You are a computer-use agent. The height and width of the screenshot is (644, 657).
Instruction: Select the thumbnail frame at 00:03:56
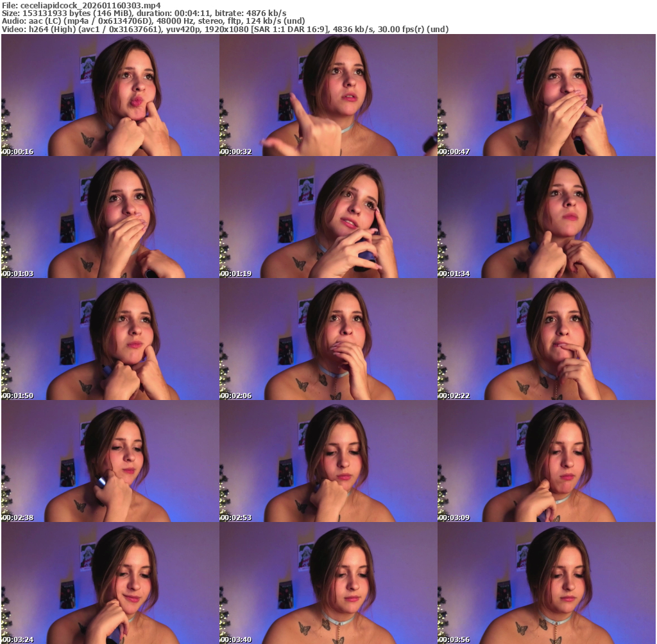click(x=547, y=583)
